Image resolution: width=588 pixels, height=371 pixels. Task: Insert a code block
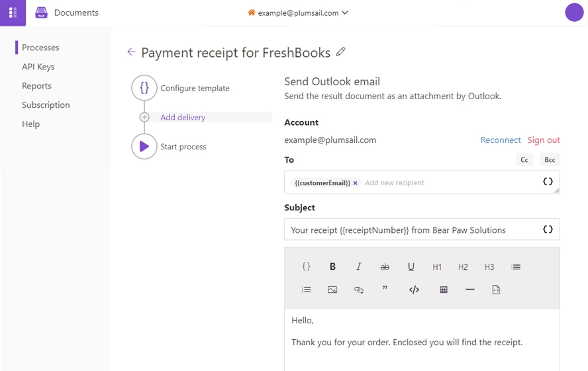tap(414, 290)
